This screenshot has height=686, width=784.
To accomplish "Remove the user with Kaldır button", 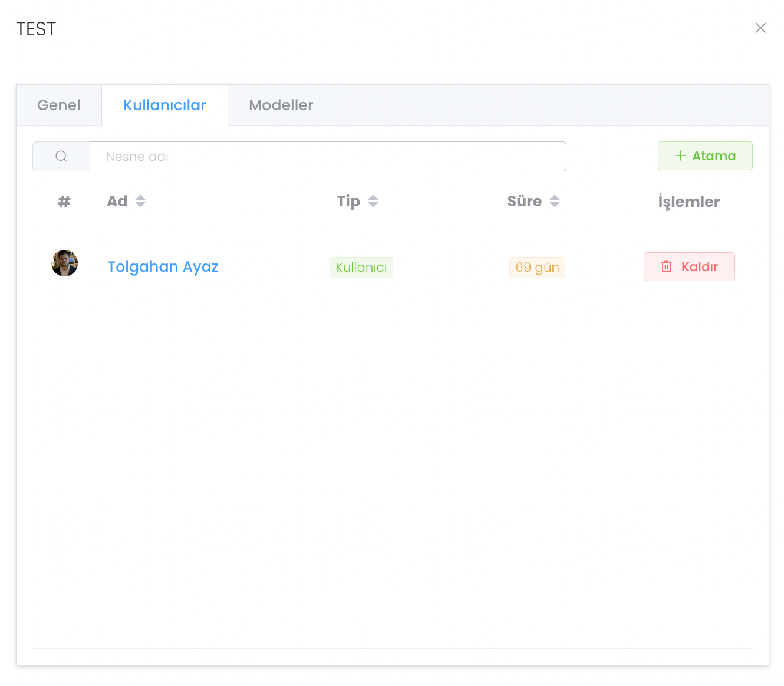I will pos(689,266).
